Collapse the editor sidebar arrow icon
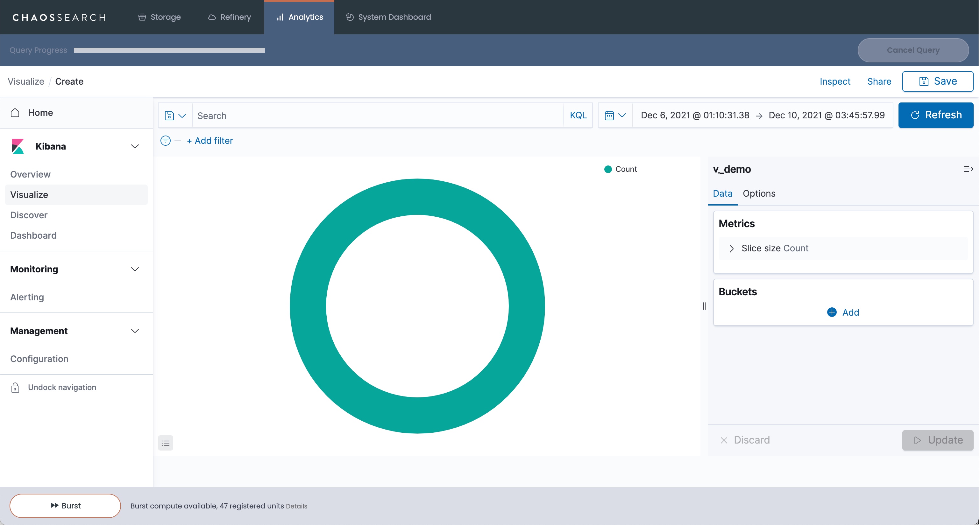 coord(968,169)
